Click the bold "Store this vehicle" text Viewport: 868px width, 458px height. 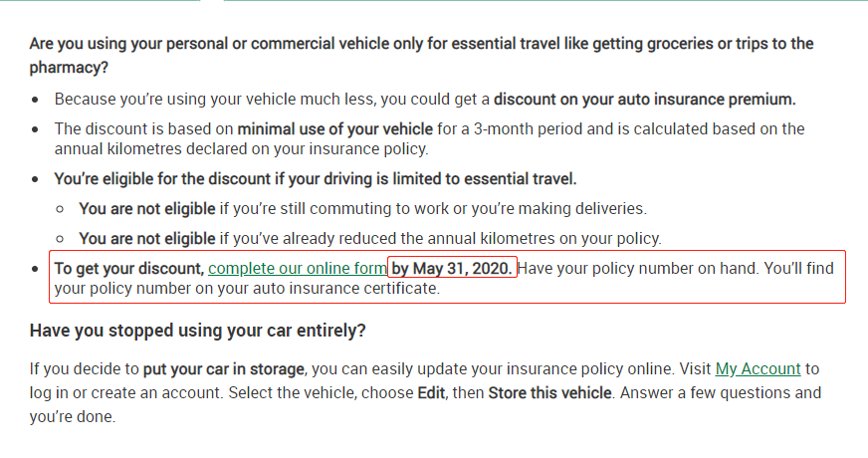pyautogui.click(x=548, y=392)
